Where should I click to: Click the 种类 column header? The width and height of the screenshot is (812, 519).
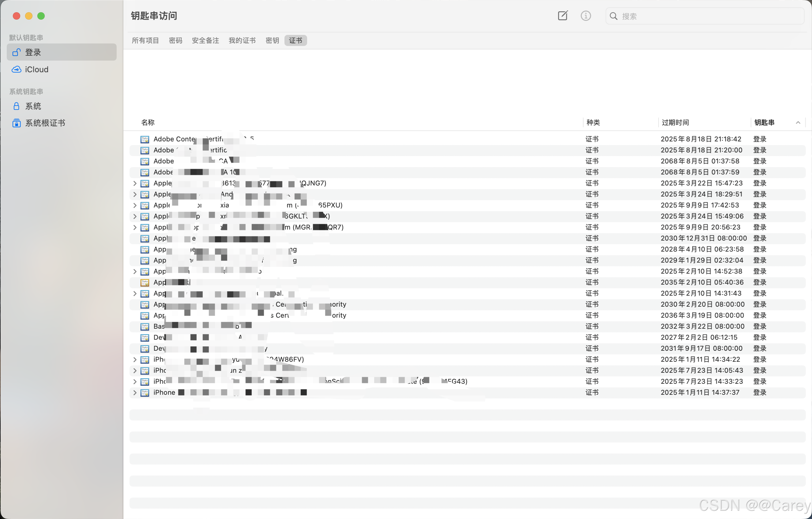(x=593, y=123)
